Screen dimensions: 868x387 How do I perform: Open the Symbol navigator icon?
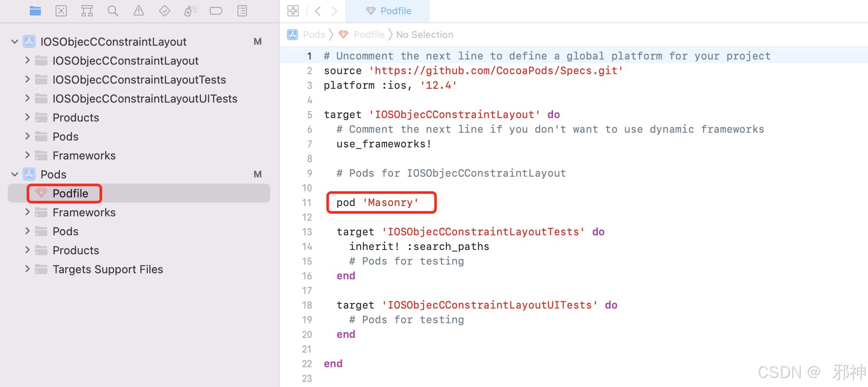(87, 11)
